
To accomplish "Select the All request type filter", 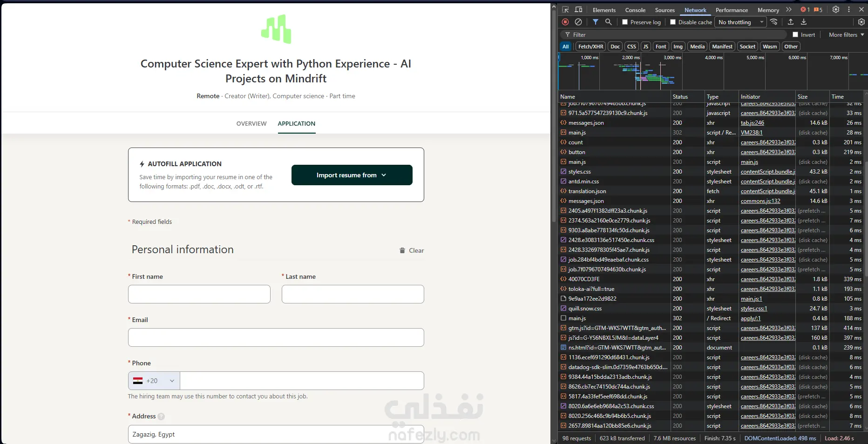I will click(566, 47).
